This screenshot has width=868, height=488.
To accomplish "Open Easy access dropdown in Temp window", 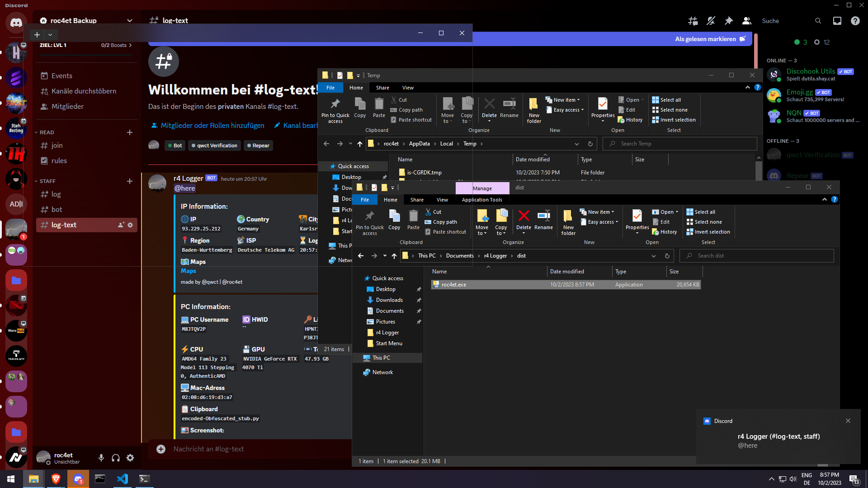I will tap(565, 110).
